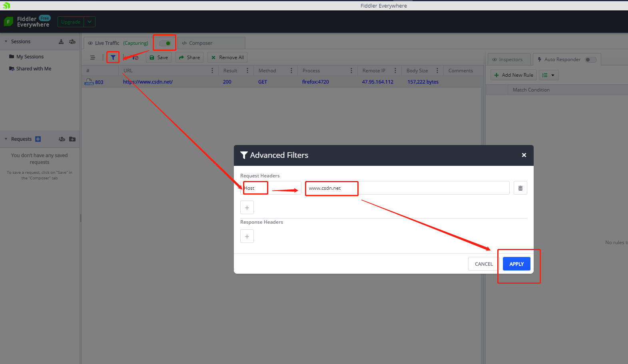Click the app icon in the title bar corner
The image size is (628, 364).
(x=6, y=6)
